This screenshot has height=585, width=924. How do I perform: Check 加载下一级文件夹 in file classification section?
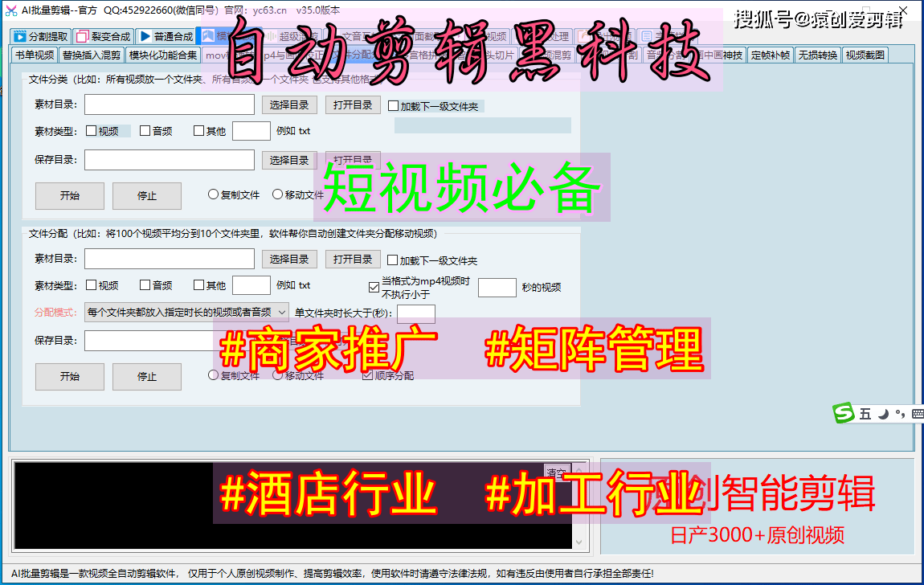(392, 105)
